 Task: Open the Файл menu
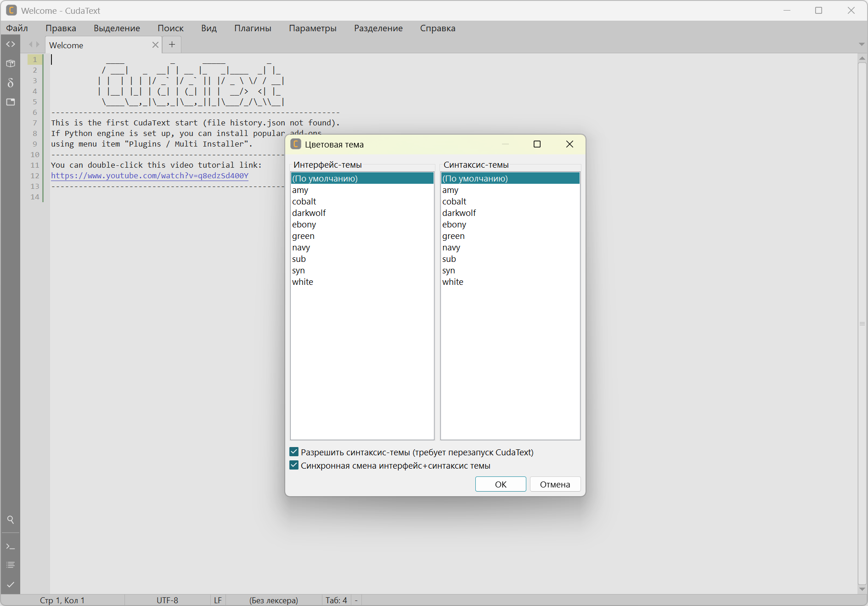(17, 28)
